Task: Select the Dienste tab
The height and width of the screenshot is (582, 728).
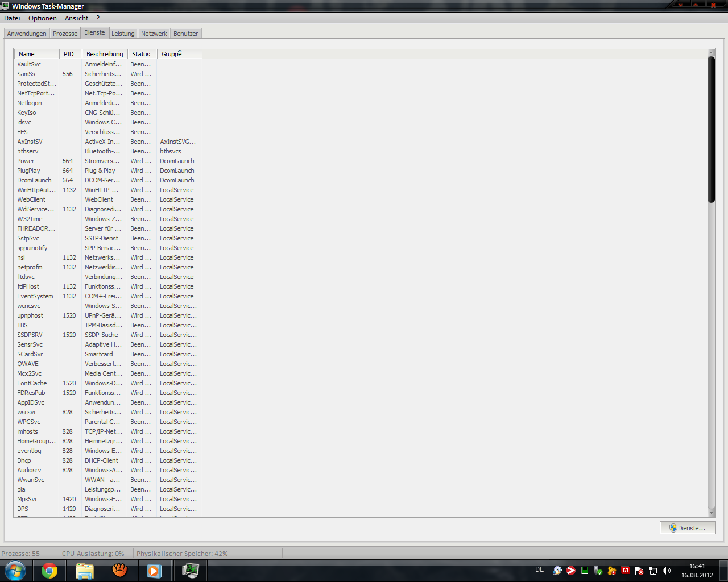Action: tap(94, 32)
